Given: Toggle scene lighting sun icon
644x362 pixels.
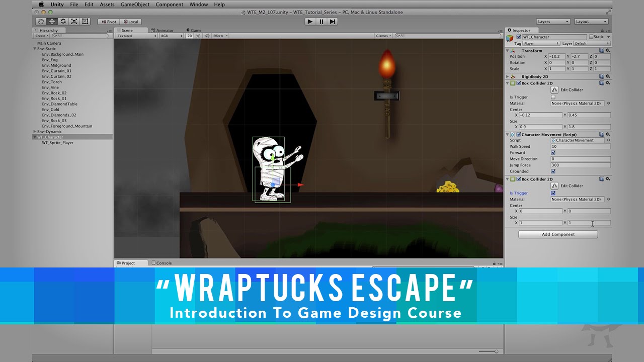Looking at the screenshot, I should 198,36.
